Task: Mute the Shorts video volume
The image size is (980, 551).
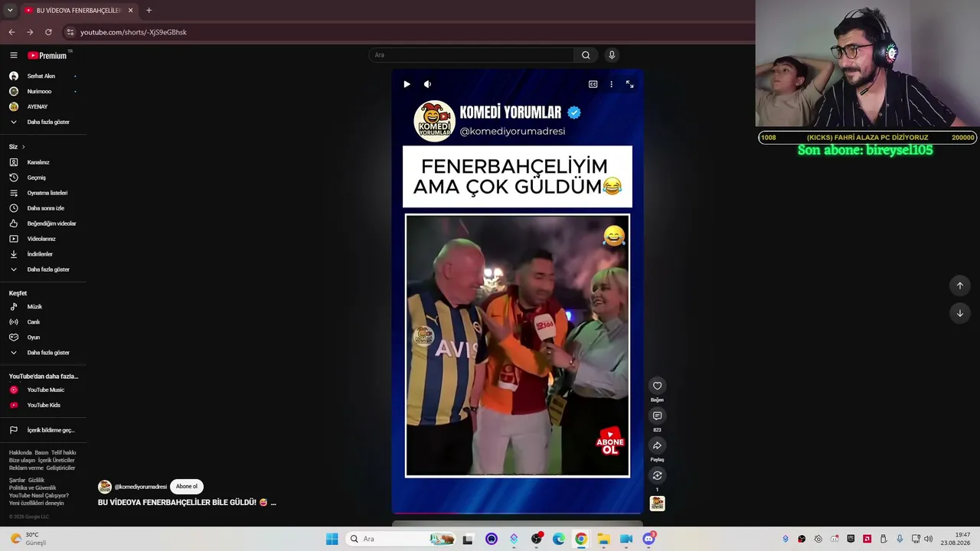Action: point(427,84)
